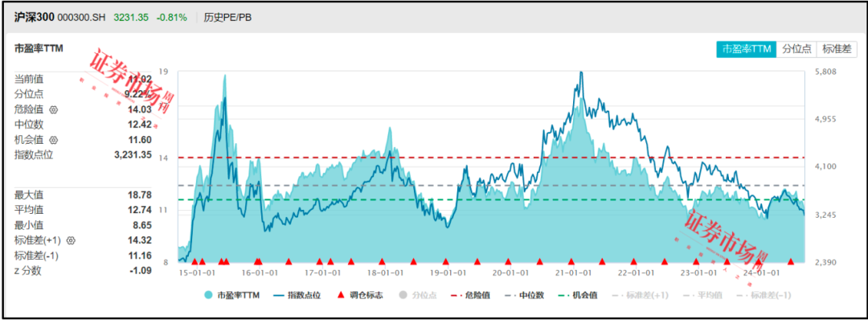This screenshot has width=868, height=320.
Task: Click the 23-01-01 x-axis label
Action: pyautogui.click(x=698, y=273)
